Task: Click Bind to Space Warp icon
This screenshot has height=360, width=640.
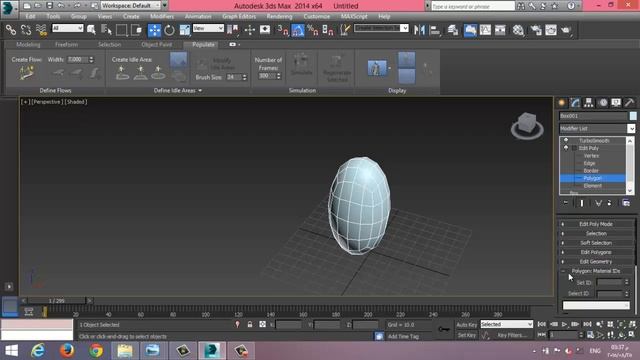Action: [41, 30]
